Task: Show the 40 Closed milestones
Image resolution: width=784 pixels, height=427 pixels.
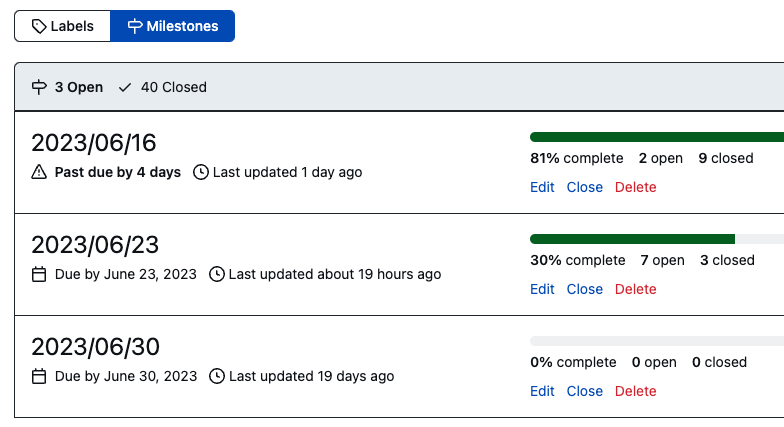Action: tap(162, 87)
